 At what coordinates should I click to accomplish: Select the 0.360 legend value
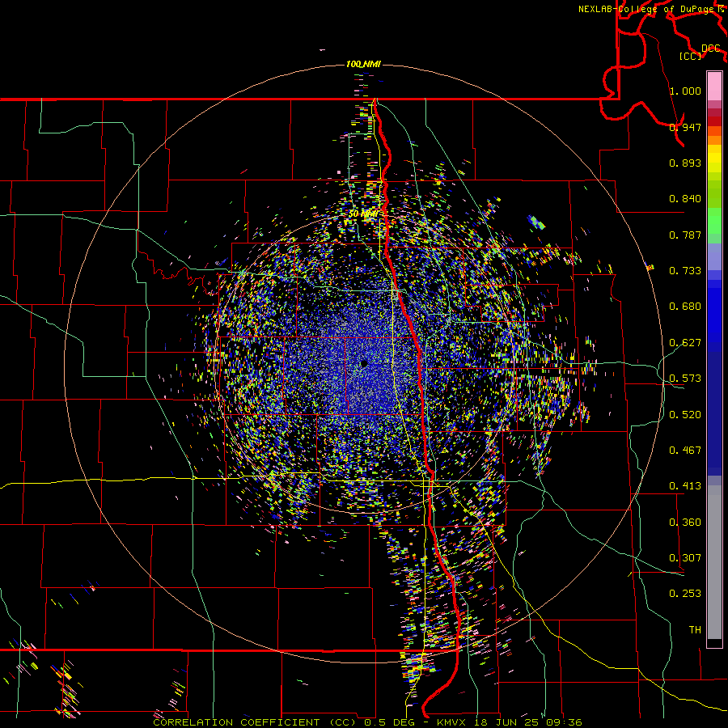[685, 523]
